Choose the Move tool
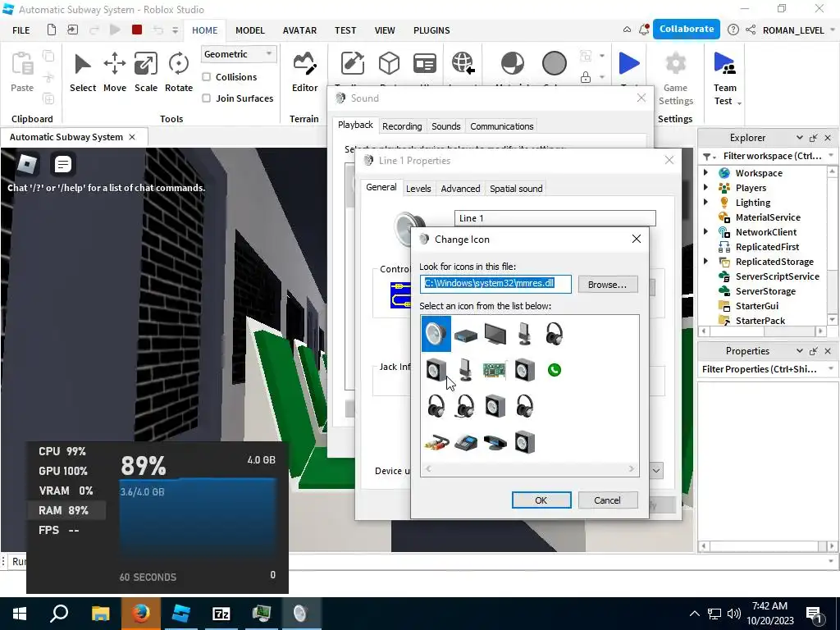 click(x=115, y=73)
